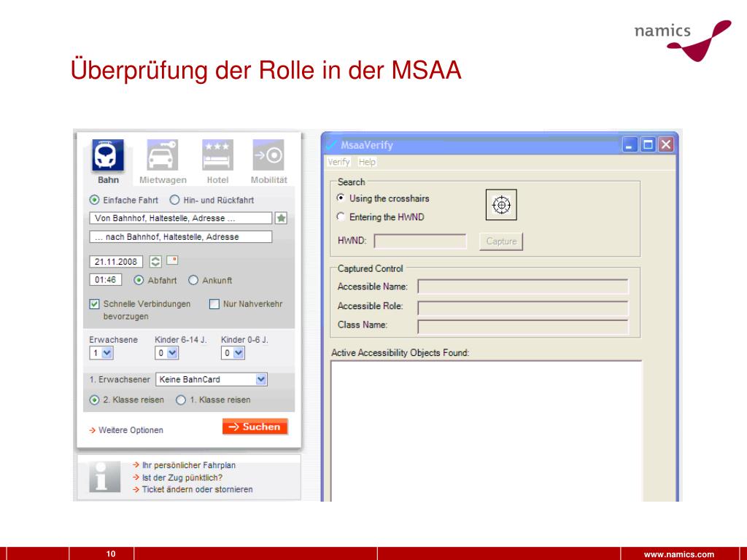Open the Help menu in MsaaVerify
The height and width of the screenshot is (560, 747).
(367, 162)
